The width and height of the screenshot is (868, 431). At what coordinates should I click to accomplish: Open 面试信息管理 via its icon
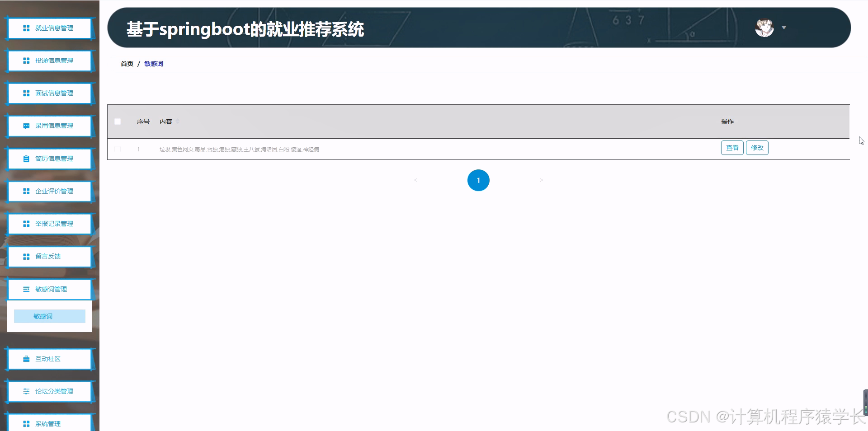pos(26,93)
